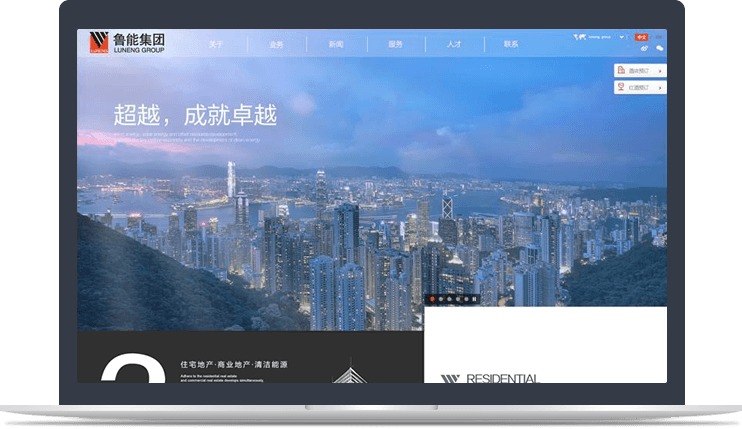Expand the arrow on first side booking button
The image size is (742, 429).
coord(661,70)
